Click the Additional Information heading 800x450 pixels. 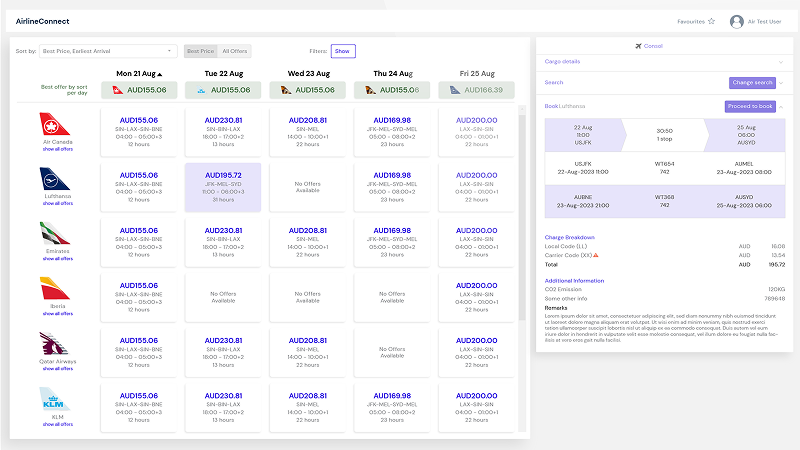click(x=574, y=281)
